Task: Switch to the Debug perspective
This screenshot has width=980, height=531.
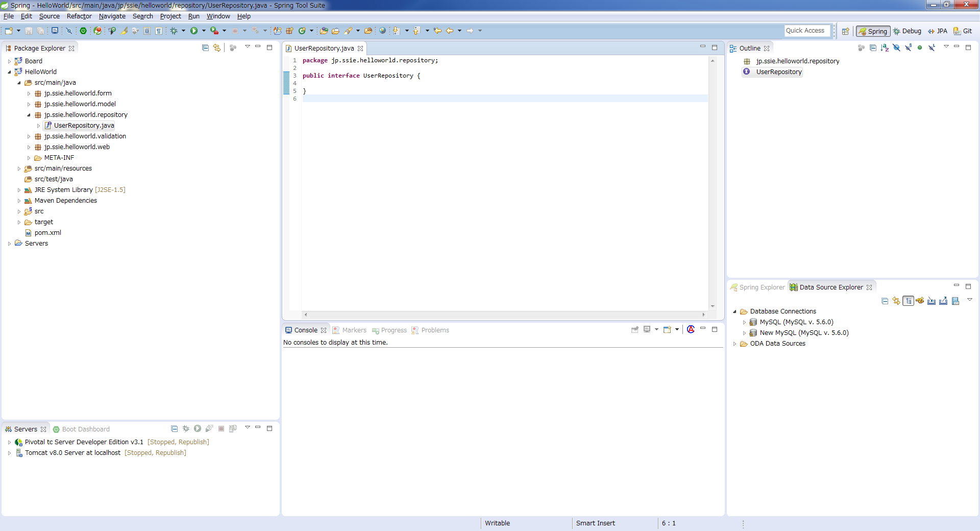Action: pos(907,31)
